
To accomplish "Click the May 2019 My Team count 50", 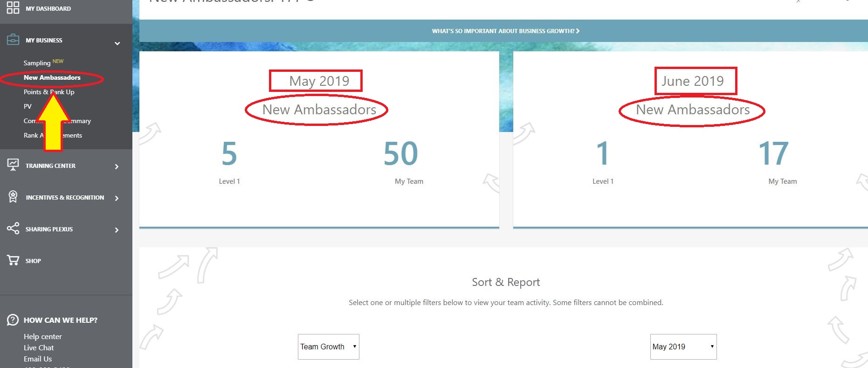I will pos(401,153).
